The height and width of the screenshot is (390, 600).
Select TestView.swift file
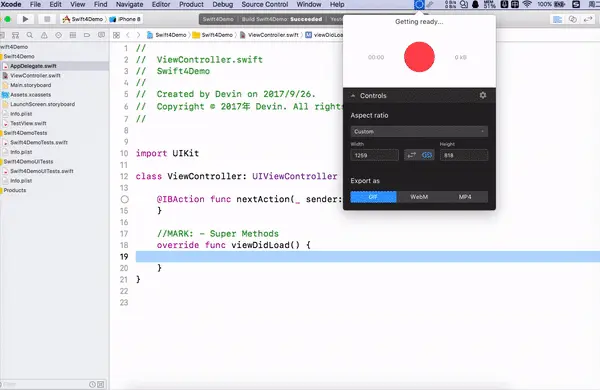pos(28,123)
